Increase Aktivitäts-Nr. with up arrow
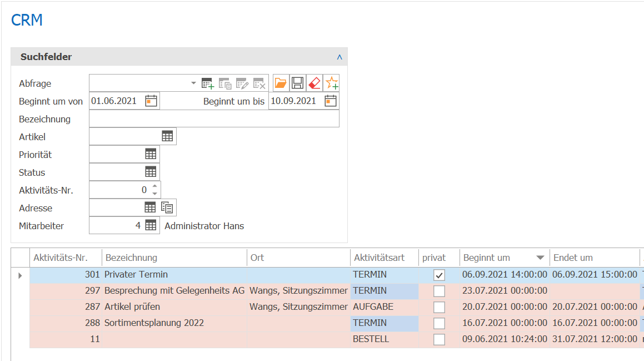The image size is (644, 361). coord(155,186)
